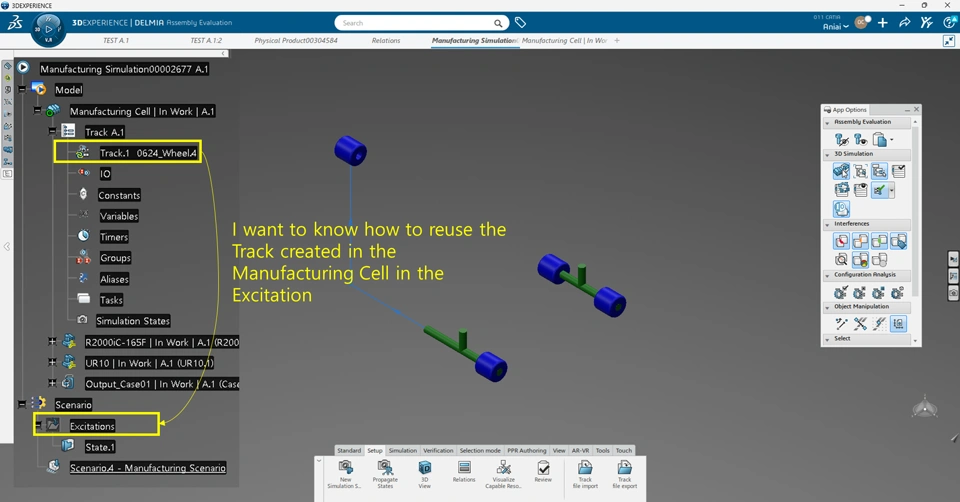Click first 3D Simulation icon in App Options
This screenshot has width=960, height=502.
click(x=842, y=171)
